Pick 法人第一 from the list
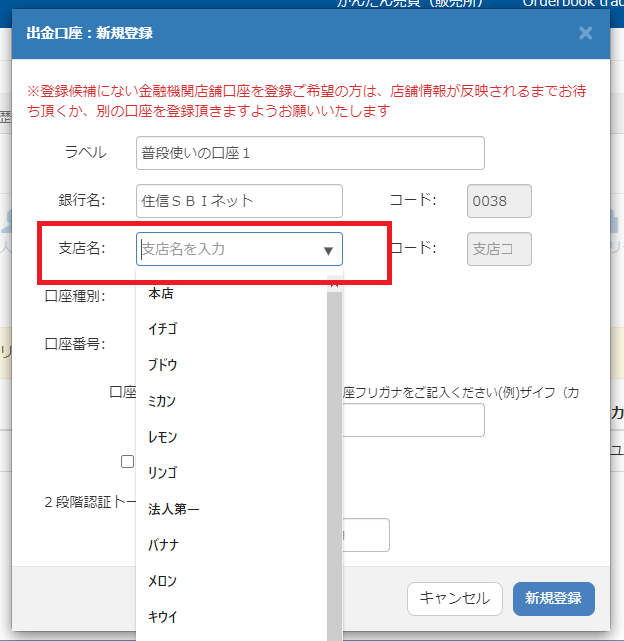The height and width of the screenshot is (641, 624). click(x=231, y=509)
